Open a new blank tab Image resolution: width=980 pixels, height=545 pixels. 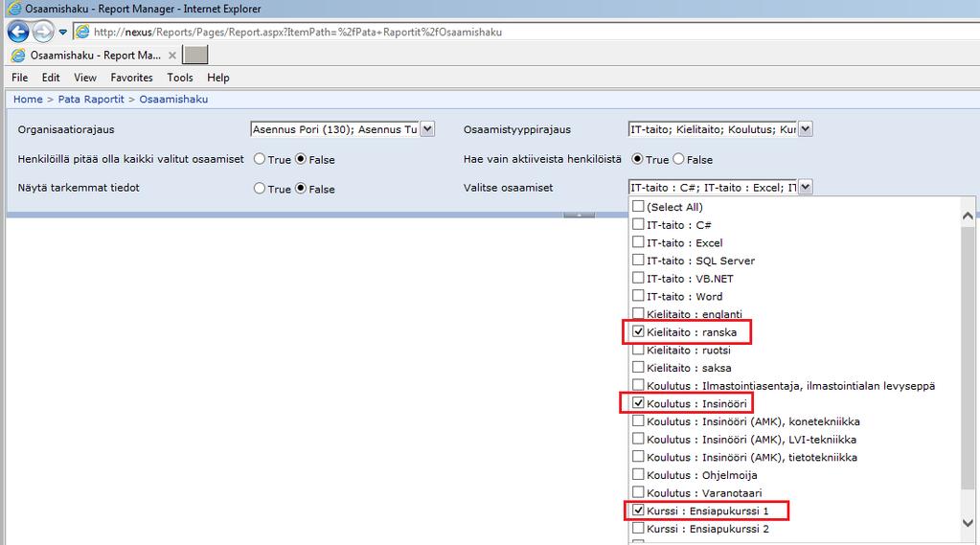[x=195, y=55]
